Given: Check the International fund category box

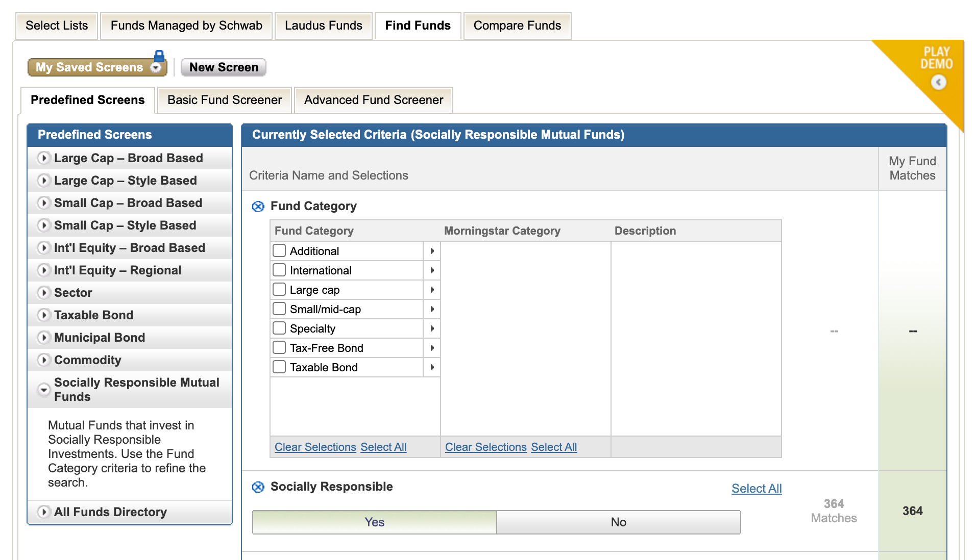Looking at the screenshot, I should pos(279,270).
